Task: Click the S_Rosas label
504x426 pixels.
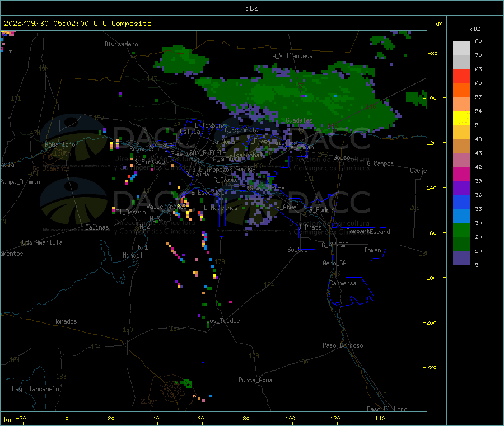Action: pyautogui.click(x=225, y=180)
